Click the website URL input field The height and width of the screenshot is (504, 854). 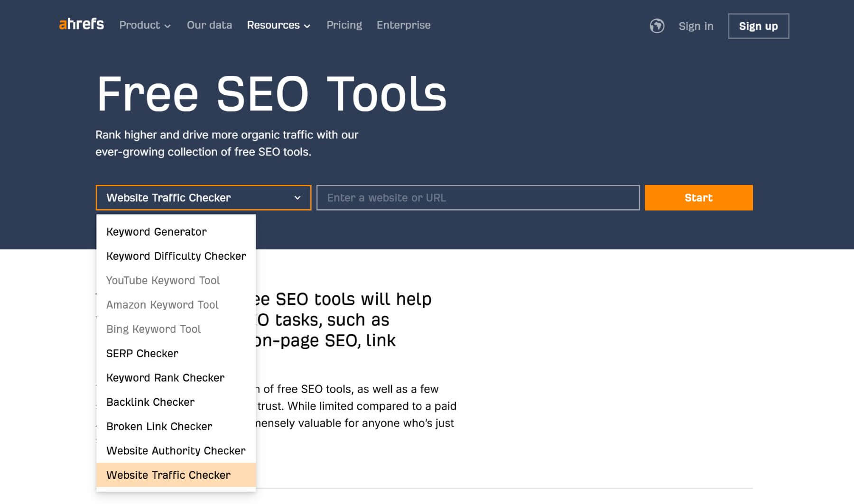point(477,198)
